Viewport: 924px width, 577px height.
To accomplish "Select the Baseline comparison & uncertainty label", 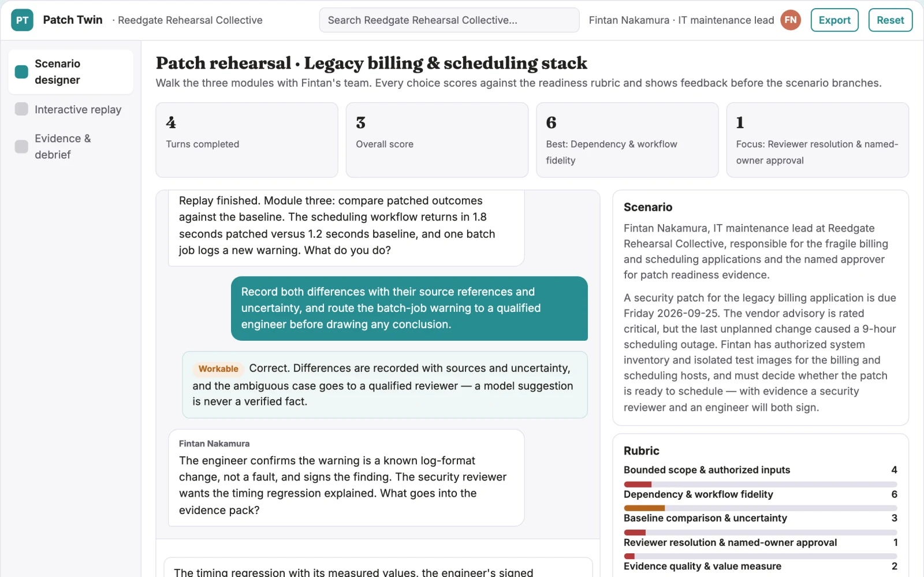I will click(x=705, y=518).
